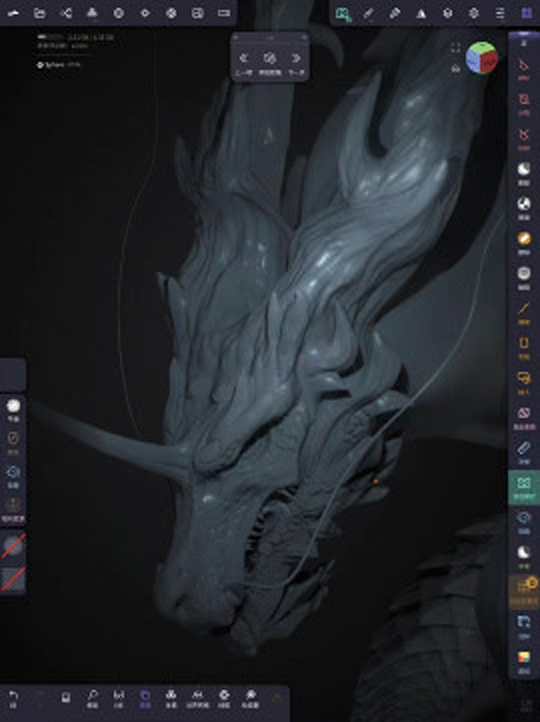The image size is (540, 722).
Task: Toggle the shield mask option on left panel
Action: (13, 439)
